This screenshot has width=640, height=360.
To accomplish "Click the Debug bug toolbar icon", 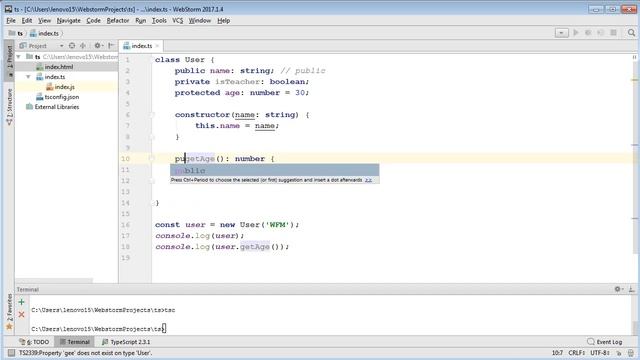I will 588,33.
